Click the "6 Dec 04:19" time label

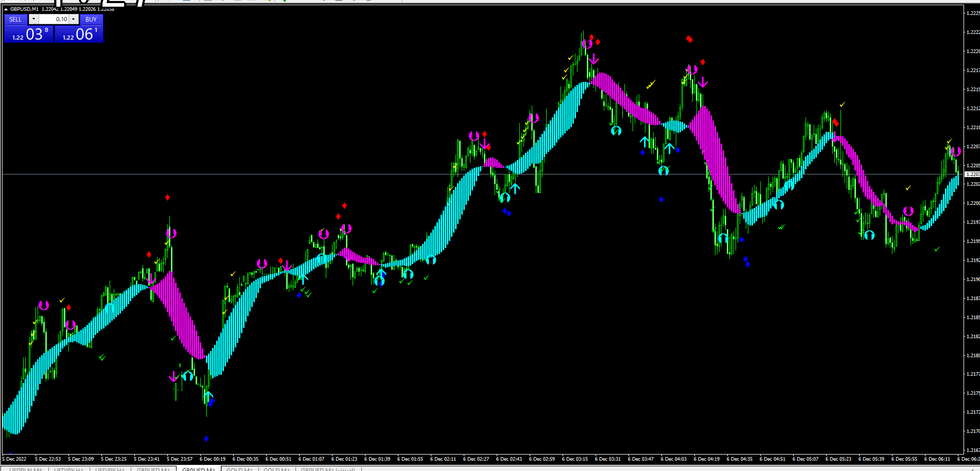click(x=707, y=459)
